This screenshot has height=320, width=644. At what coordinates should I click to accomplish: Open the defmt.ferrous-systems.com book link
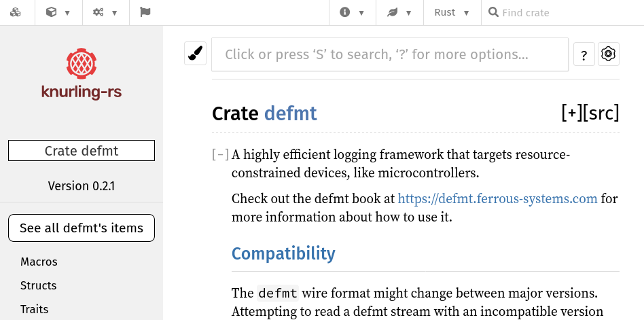tap(497, 198)
